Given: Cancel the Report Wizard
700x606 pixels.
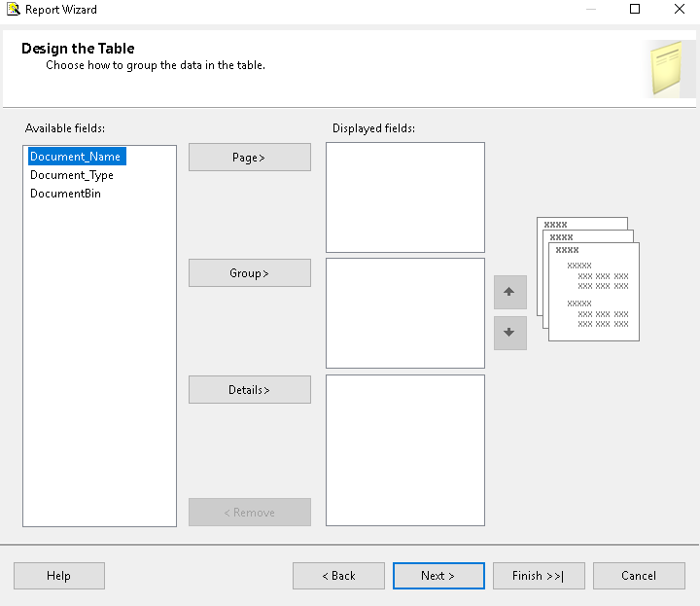Looking at the screenshot, I should pos(638,576).
